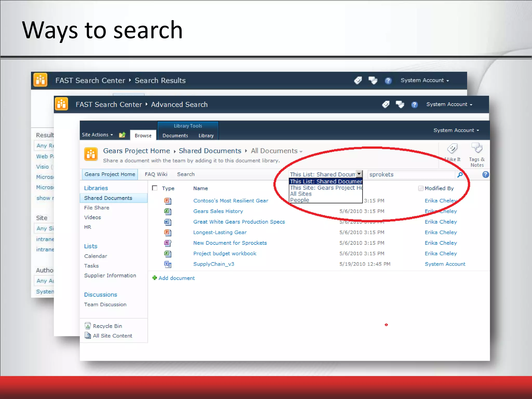This screenshot has width=532, height=399.
Task: Click Libraries heading in left navigation
Action: pos(96,188)
